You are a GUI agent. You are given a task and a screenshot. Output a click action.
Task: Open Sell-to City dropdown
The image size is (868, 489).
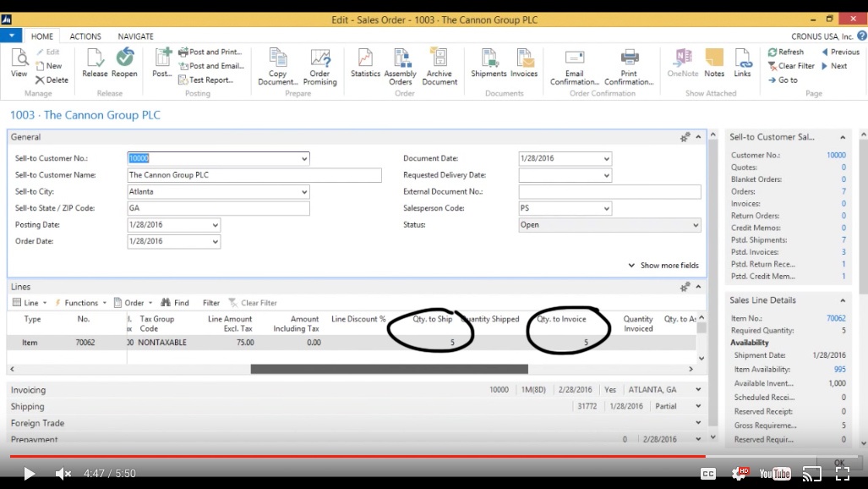click(304, 192)
